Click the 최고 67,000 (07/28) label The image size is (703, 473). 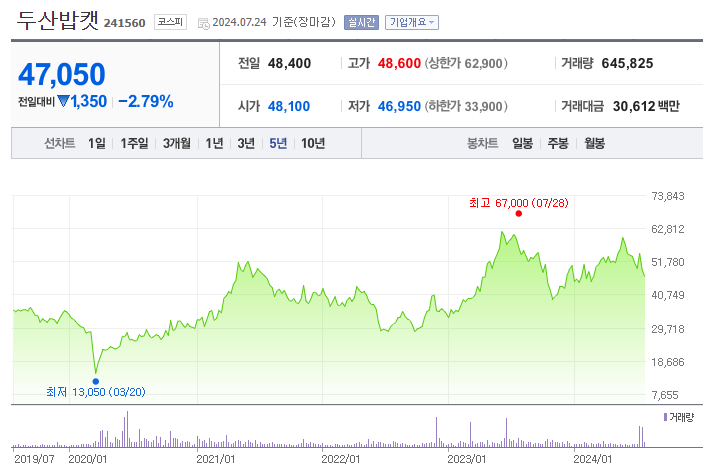click(519, 203)
